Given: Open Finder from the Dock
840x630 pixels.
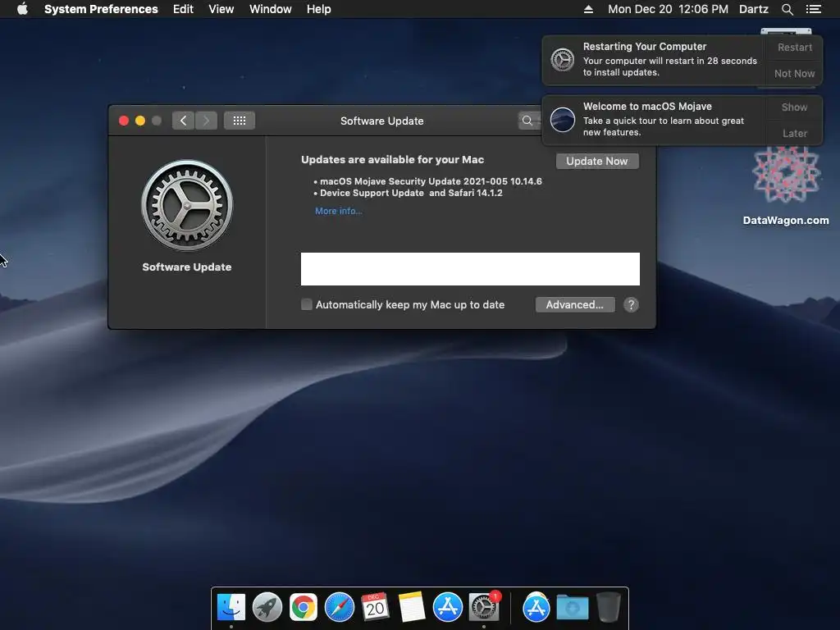Looking at the screenshot, I should click(x=231, y=608).
